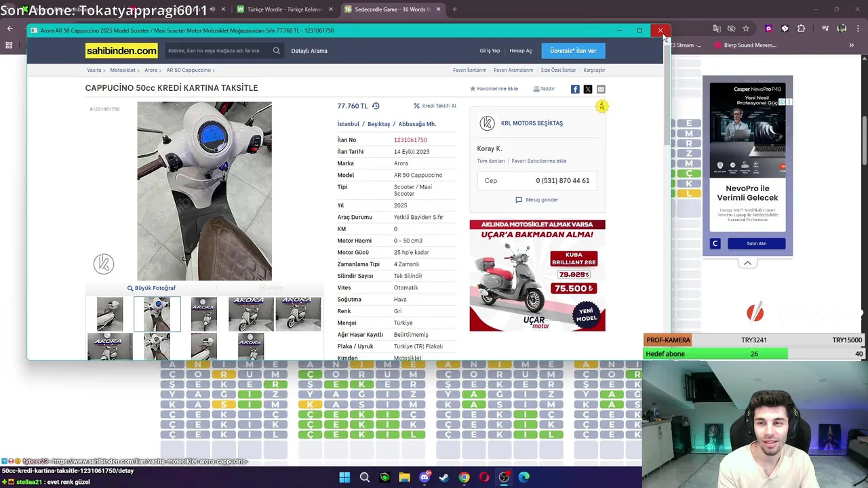
Task: Open Karşılaştır menu item
Action: coord(594,70)
